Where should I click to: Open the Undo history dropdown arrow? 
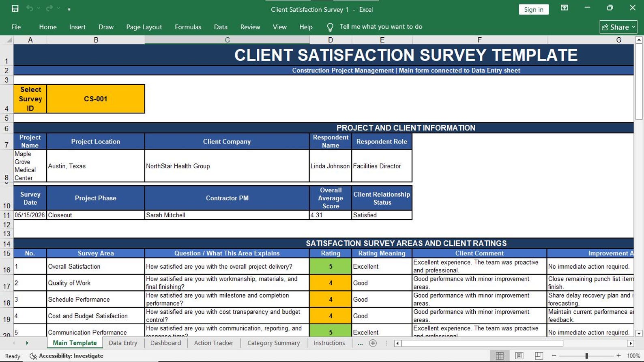coord(39,9)
